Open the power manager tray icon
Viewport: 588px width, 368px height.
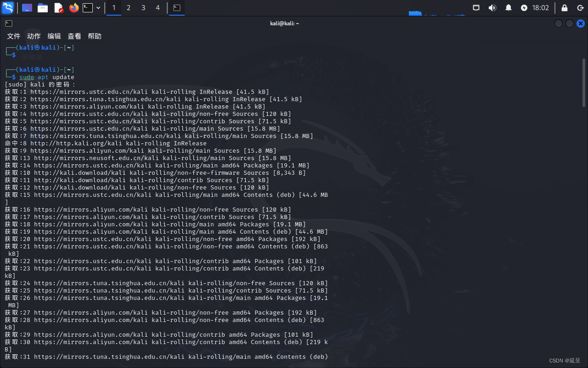524,8
